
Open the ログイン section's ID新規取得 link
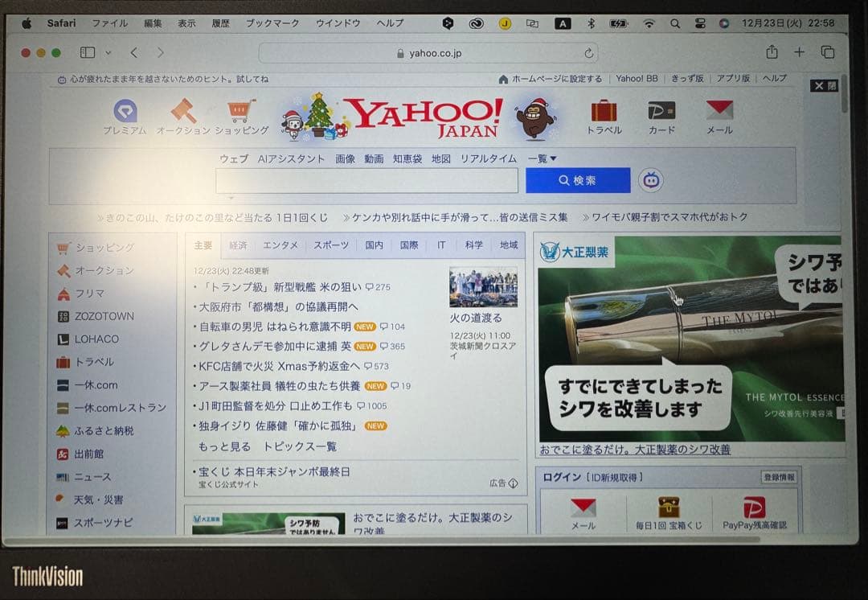[x=612, y=477]
